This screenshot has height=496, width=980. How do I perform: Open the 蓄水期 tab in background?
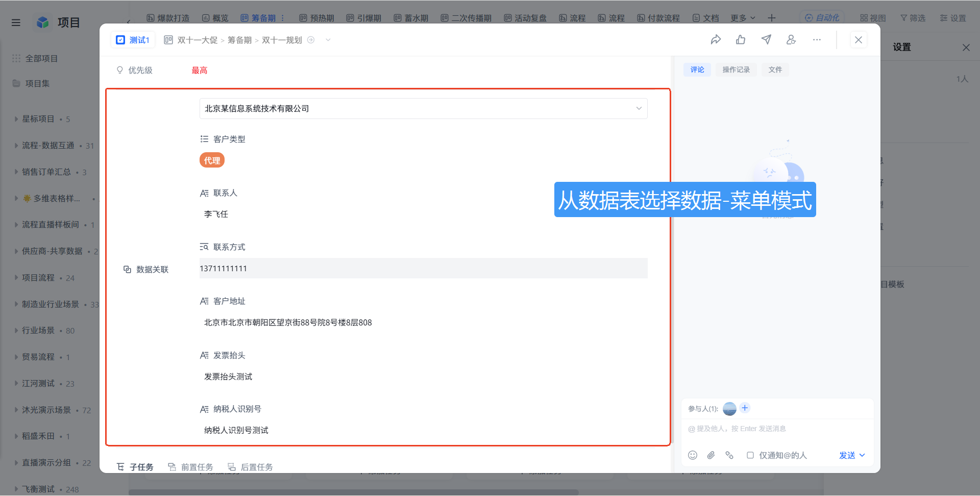pyautogui.click(x=411, y=18)
